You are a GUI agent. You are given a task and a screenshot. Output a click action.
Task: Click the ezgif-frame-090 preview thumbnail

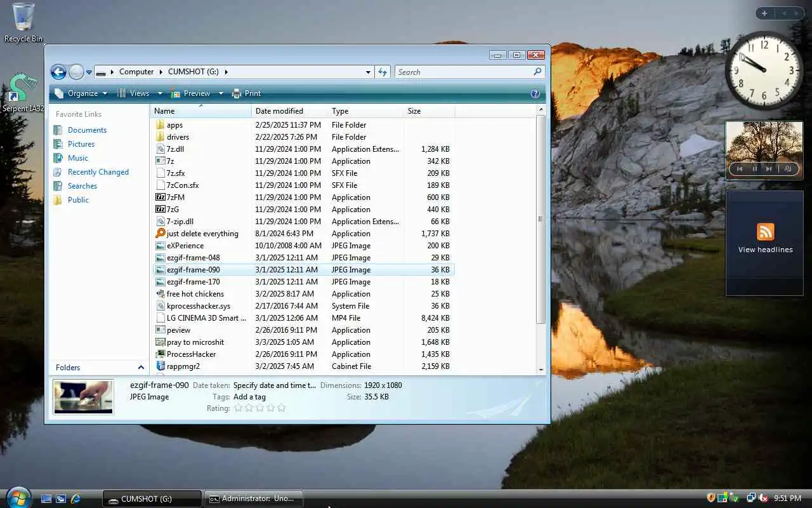pos(83,397)
